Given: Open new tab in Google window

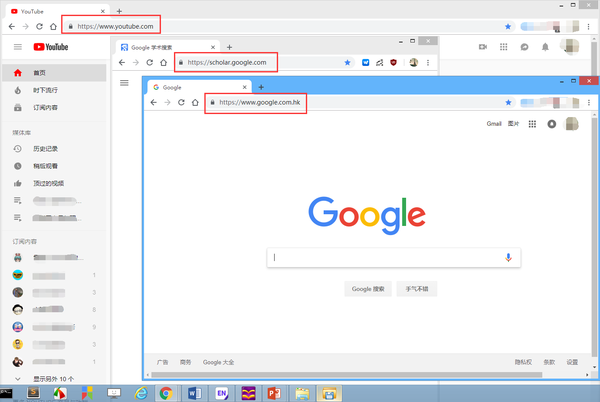Looking at the screenshot, I should tap(261, 87).
